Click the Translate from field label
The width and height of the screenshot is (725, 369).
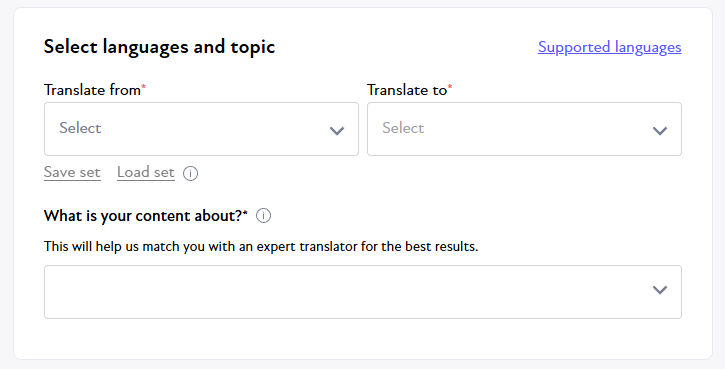click(92, 90)
